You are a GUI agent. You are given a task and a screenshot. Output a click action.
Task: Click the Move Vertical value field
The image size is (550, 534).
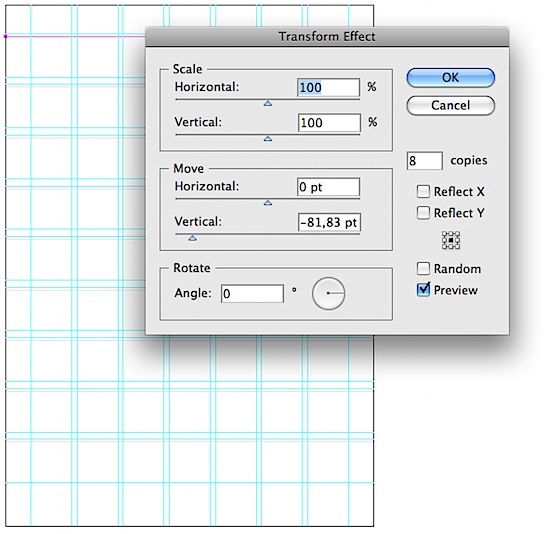tap(329, 222)
